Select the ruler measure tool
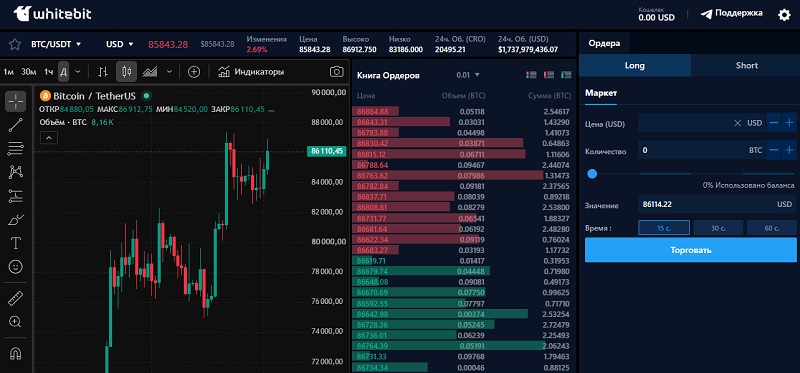800x373 pixels. (x=16, y=299)
